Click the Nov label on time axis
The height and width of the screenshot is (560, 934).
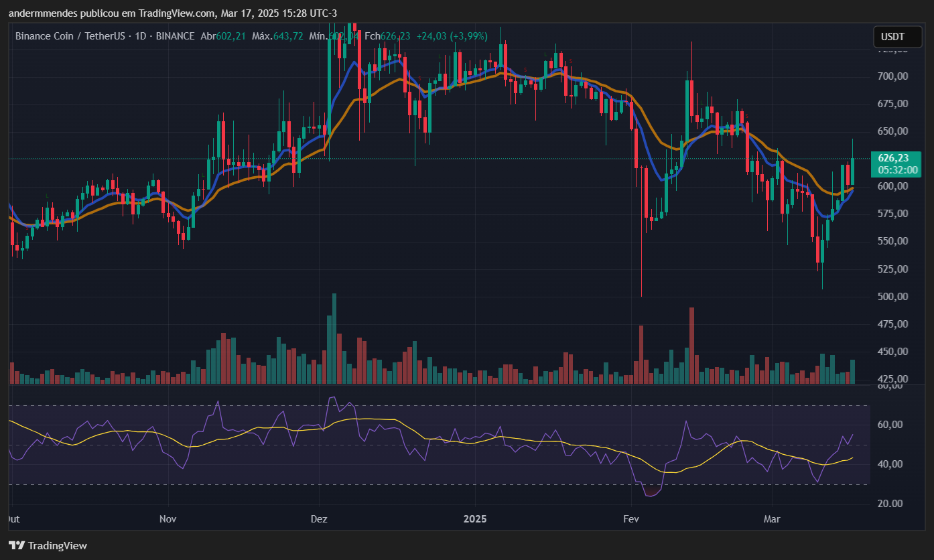click(x=168, y=519)
